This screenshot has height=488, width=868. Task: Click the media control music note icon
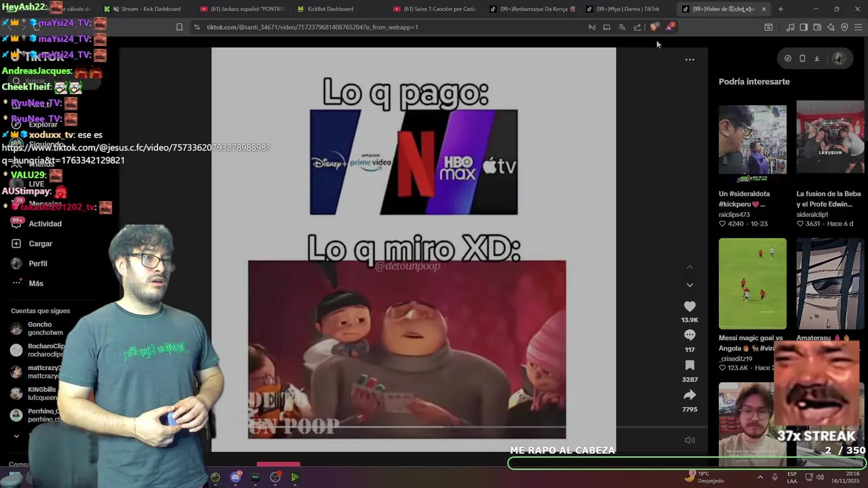(790, 27)
